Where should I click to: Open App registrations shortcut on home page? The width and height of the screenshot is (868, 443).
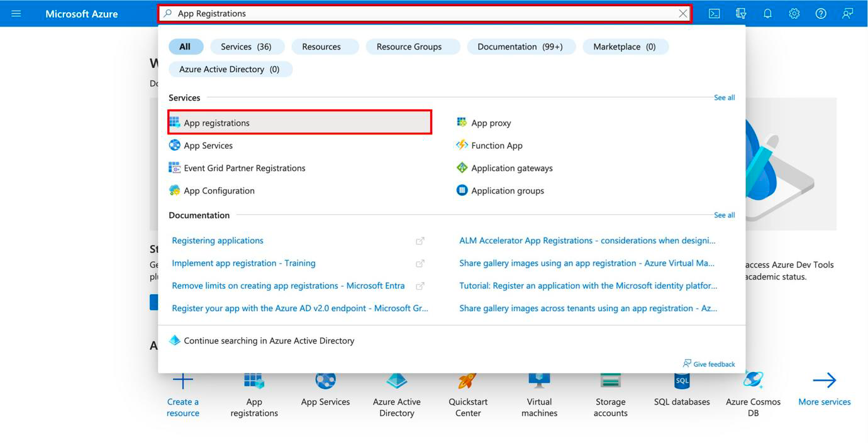pos(254,394)
